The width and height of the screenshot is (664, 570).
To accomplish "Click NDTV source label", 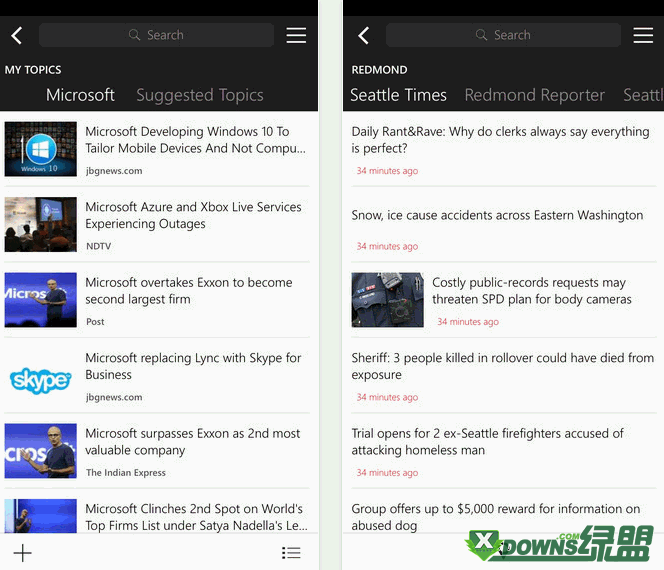I will tap(99, 246).
